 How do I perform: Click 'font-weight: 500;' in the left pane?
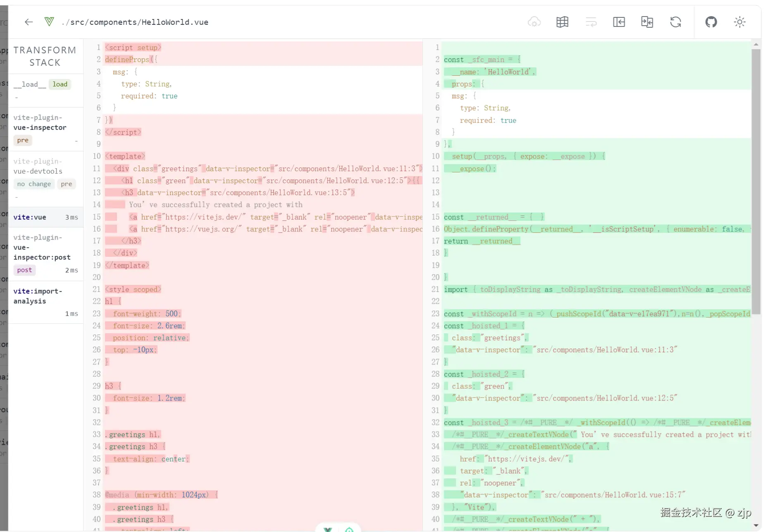[x=147, y=314]
